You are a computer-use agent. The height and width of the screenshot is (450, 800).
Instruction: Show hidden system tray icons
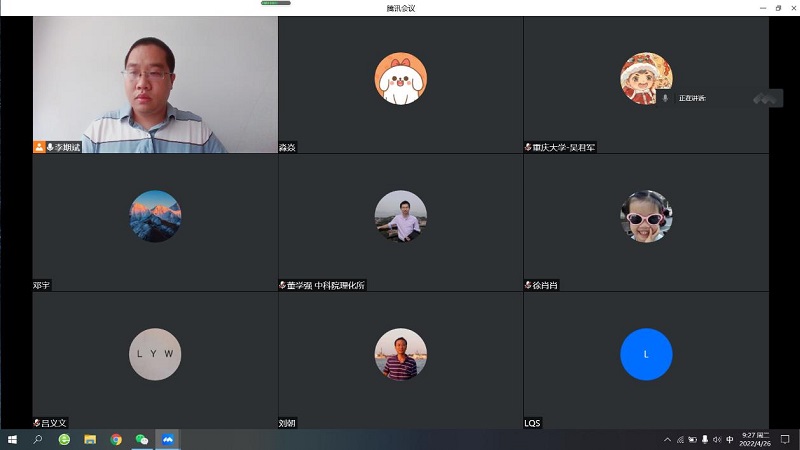(x=667, y=439)
